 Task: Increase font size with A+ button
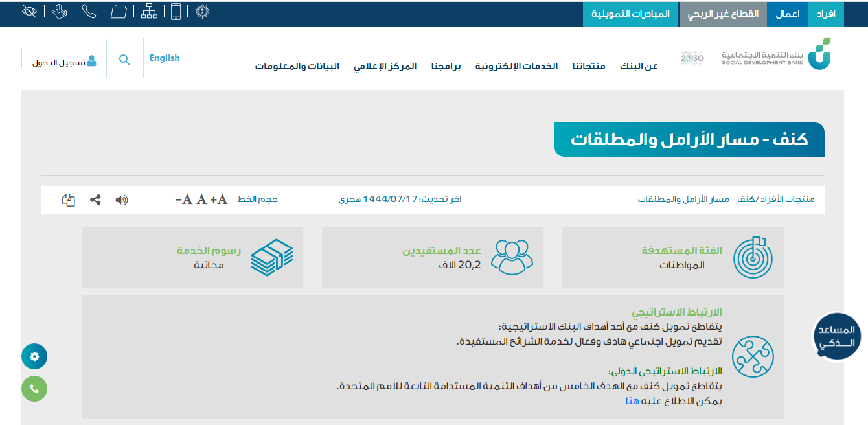pos(219,200)
